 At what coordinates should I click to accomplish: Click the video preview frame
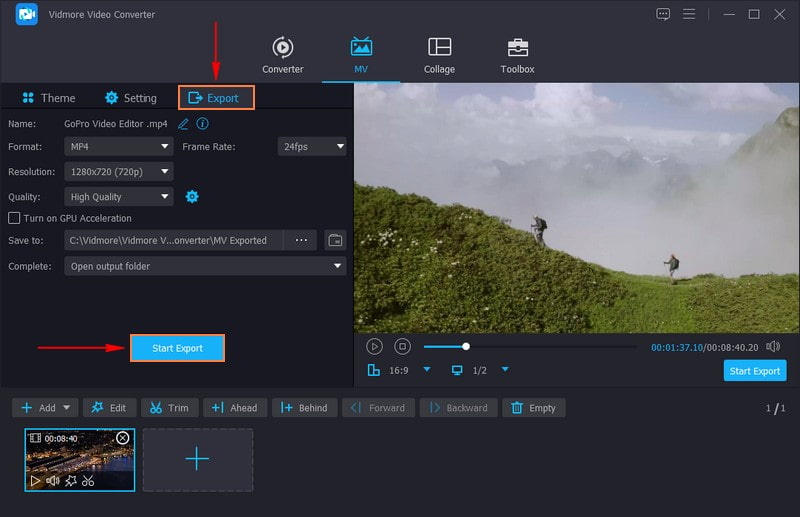click(577, 208)
